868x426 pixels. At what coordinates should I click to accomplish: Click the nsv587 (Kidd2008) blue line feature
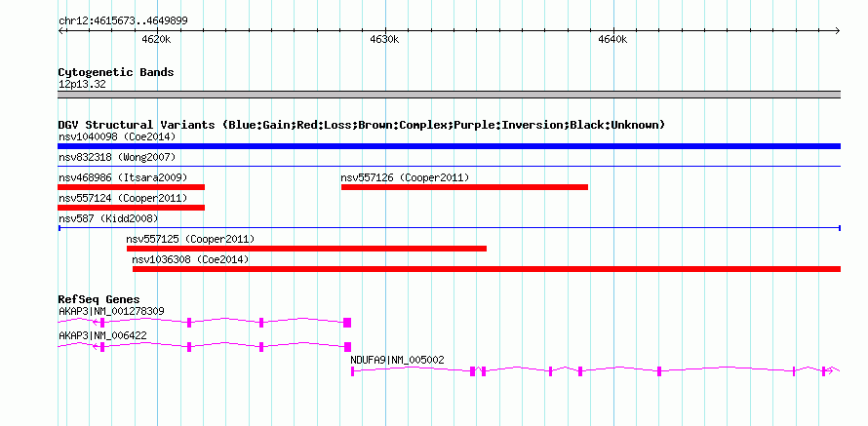pos(449,228)
